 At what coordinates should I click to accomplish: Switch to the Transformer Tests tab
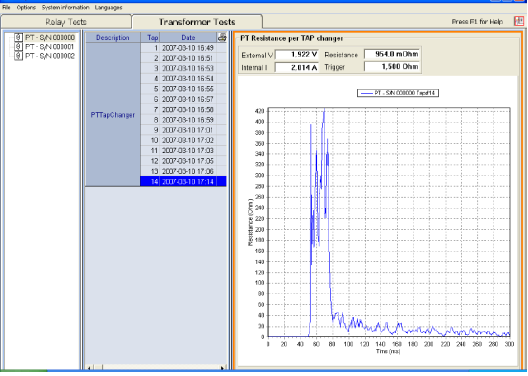click(197, 22)
